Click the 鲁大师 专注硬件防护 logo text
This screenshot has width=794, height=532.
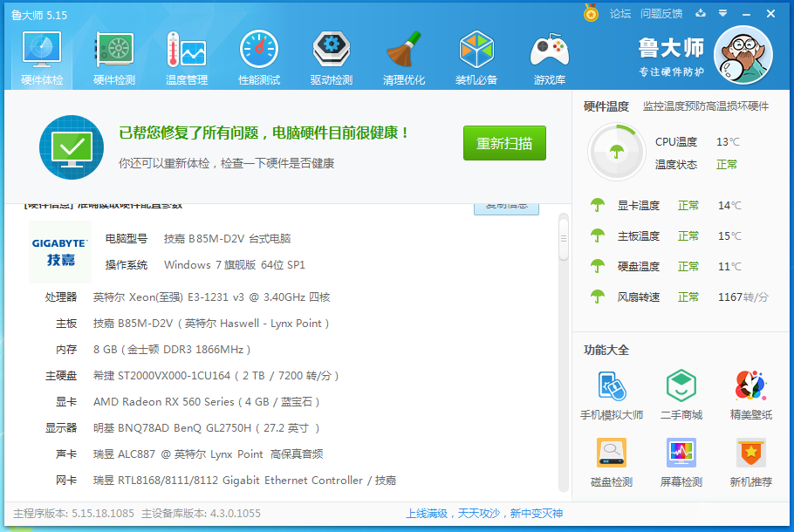pyautogui.click(x=671, y=57)
